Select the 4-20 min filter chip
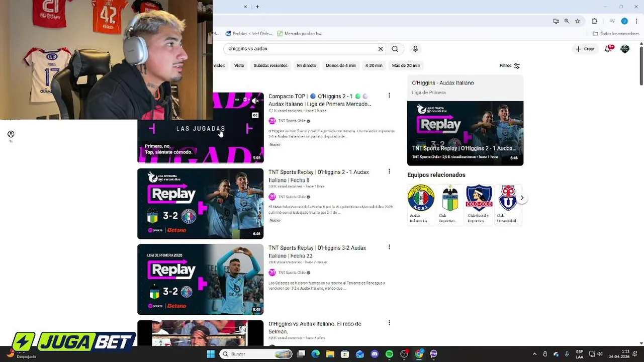This screenshot has height=362, width=644. tap(374, 65)
